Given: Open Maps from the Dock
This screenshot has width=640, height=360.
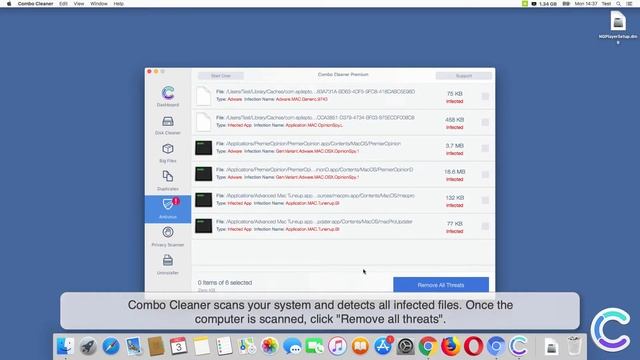Looking at the screenshot, I should [247, 346].
